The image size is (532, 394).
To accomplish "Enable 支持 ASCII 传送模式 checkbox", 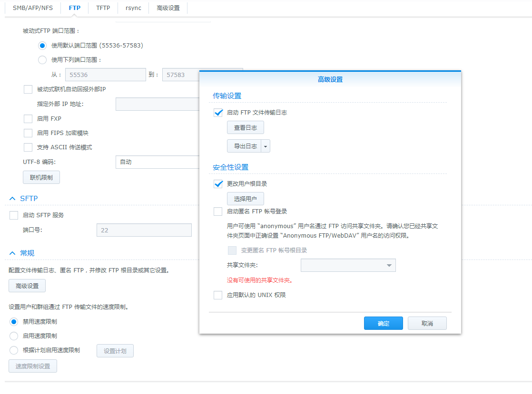I will pos(28,147).
